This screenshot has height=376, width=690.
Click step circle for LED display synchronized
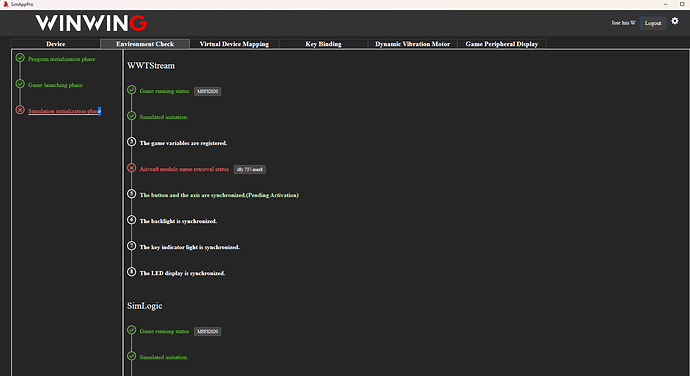tap(132, 272)
